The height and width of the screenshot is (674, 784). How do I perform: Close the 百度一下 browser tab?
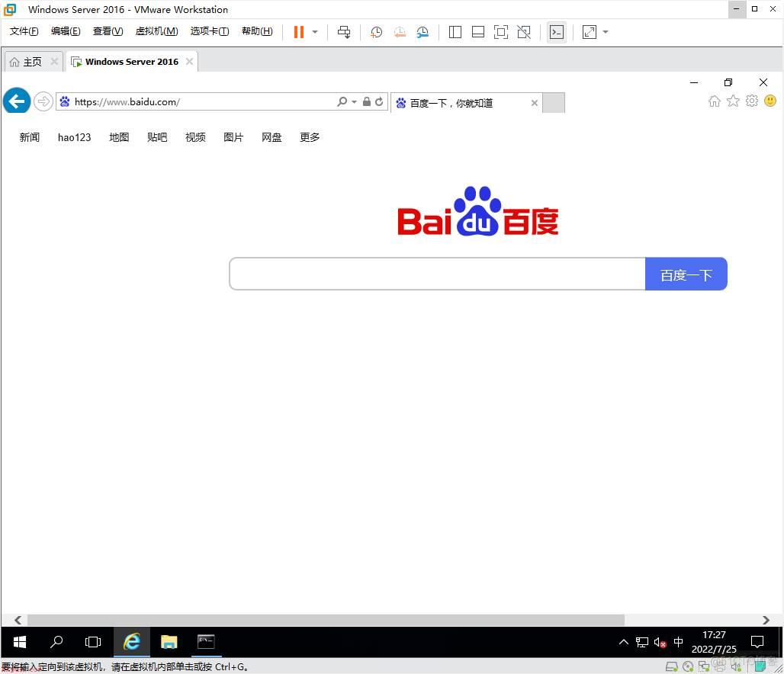[535, 103]
